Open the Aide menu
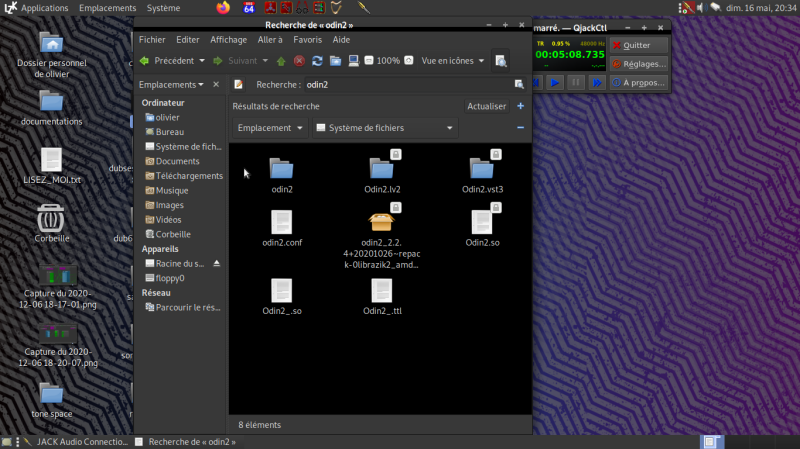The width and height of the screenshot is (800, 449). 341,40
